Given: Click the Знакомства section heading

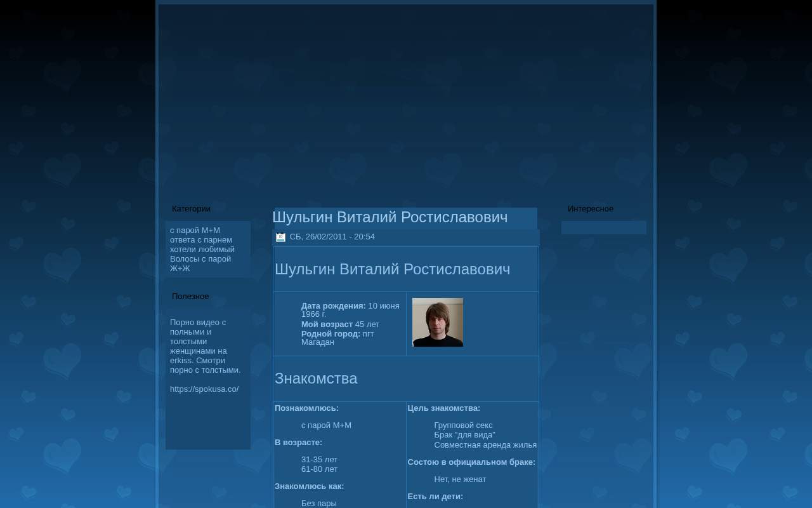Looking at the screenshot, I should [x=316, y=378].
